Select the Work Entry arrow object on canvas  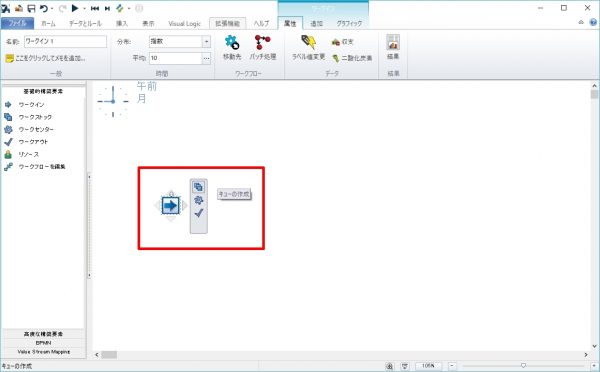click(170, 206)
